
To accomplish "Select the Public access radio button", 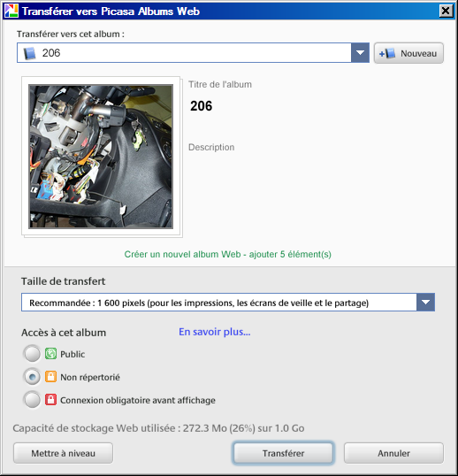I will [32, 354].
